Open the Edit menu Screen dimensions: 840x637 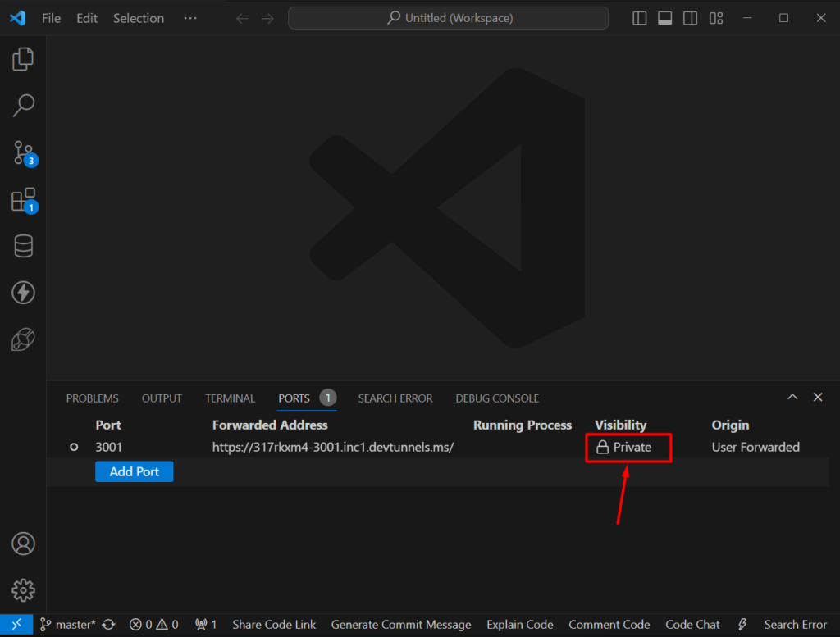tap(87, 18)
